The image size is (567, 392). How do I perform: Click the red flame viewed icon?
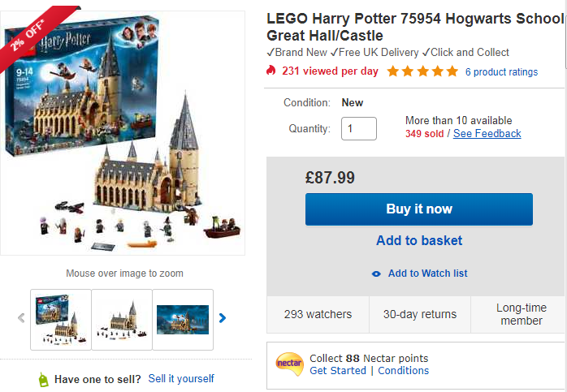pyautogui.click(x=271, y=71)
